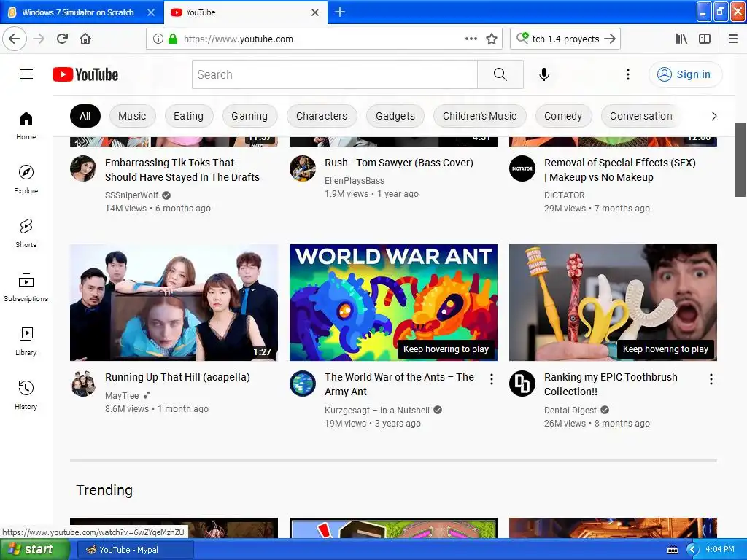This screenshot has width=747, height=560.
Task: Select the Comedy filter chip
Action: pos(563,116)
